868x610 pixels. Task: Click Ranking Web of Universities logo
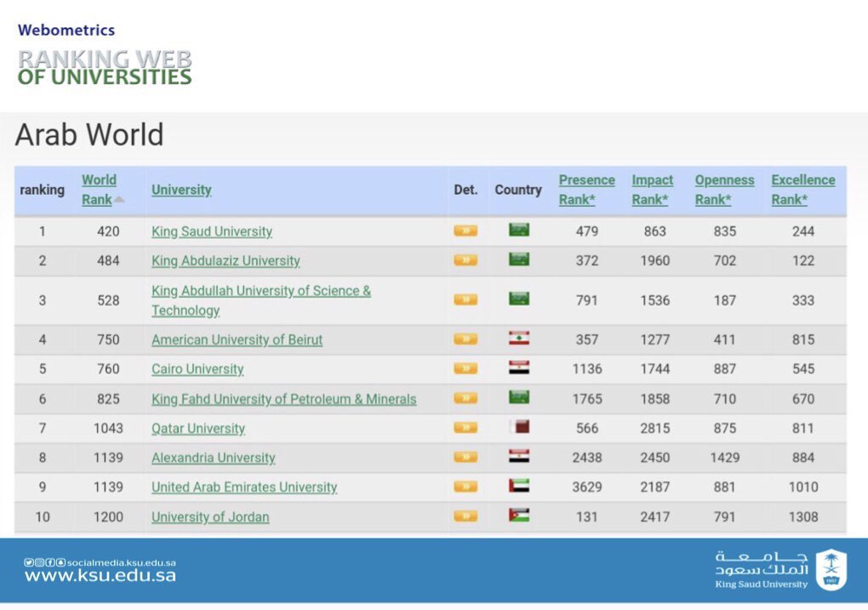[105, 67]
